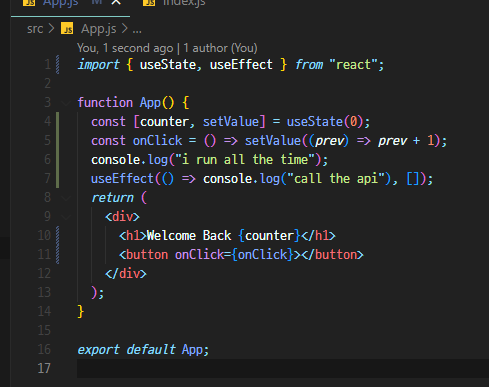This screenshot has height=387, width=489.
Task: Click 'default' keyword on line 16
Action: coord(151,350)
